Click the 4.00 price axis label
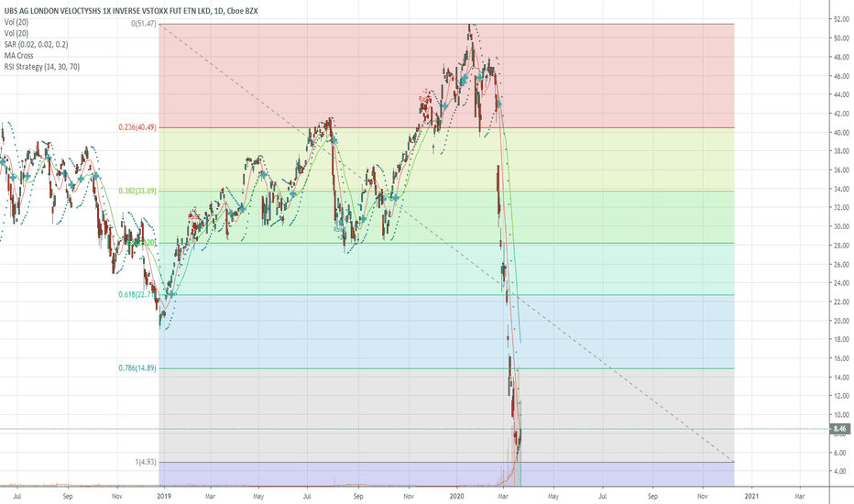854x504 pixels. (x=842, y=471)
